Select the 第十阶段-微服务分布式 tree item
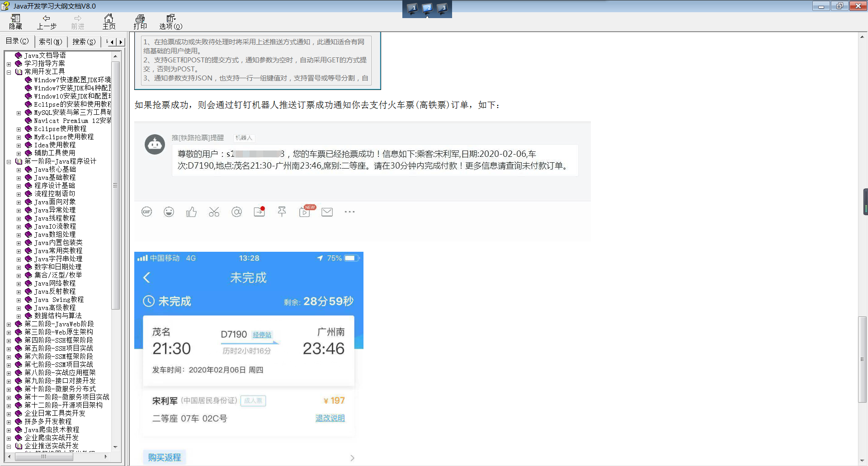 [x=60, y=389]
